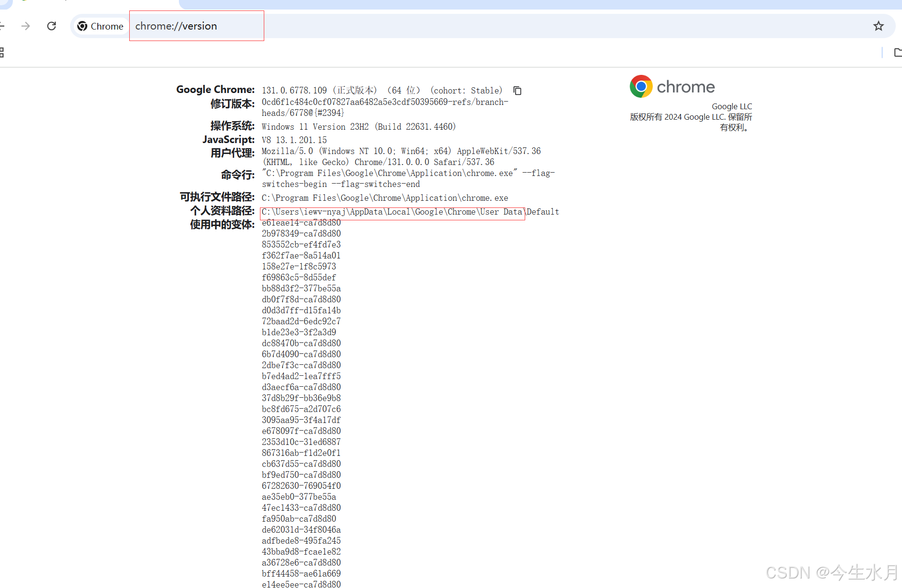902x588 pixels.
Task: Click variation 867316ab-f1d2e0f1
Action: click(301, 453)
